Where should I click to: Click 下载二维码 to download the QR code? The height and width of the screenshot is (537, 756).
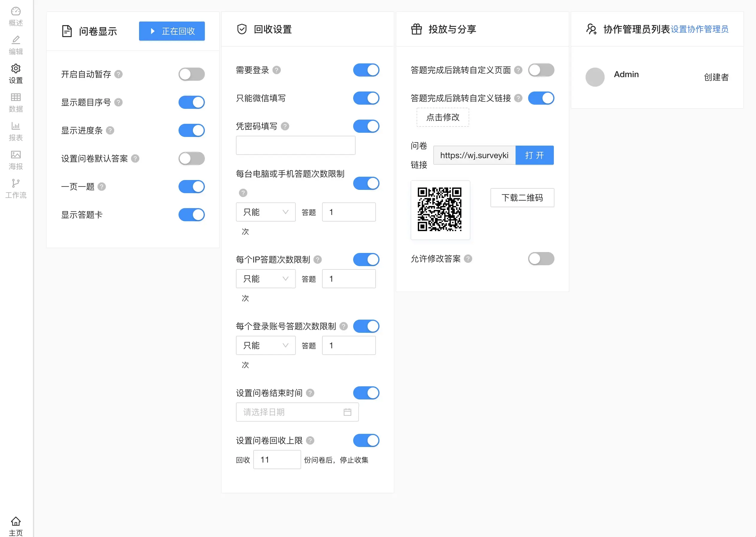point(522,197)
